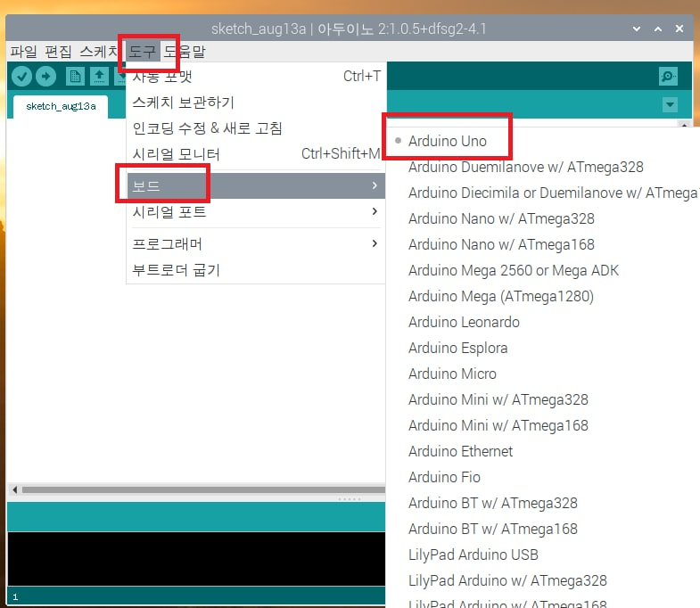Select Arduino Mega 2560 or Mega ADK
This screenshot has width=700, height=608.
click(543, 270)
